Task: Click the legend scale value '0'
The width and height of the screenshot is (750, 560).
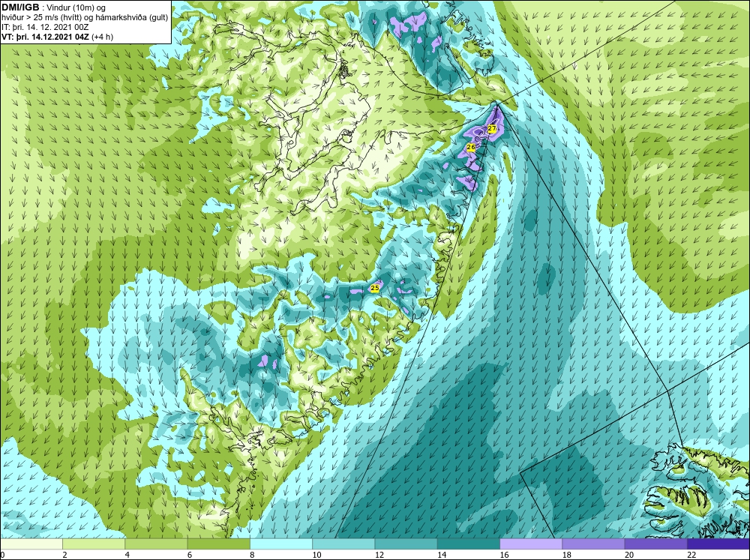Action: coord(2,555)
